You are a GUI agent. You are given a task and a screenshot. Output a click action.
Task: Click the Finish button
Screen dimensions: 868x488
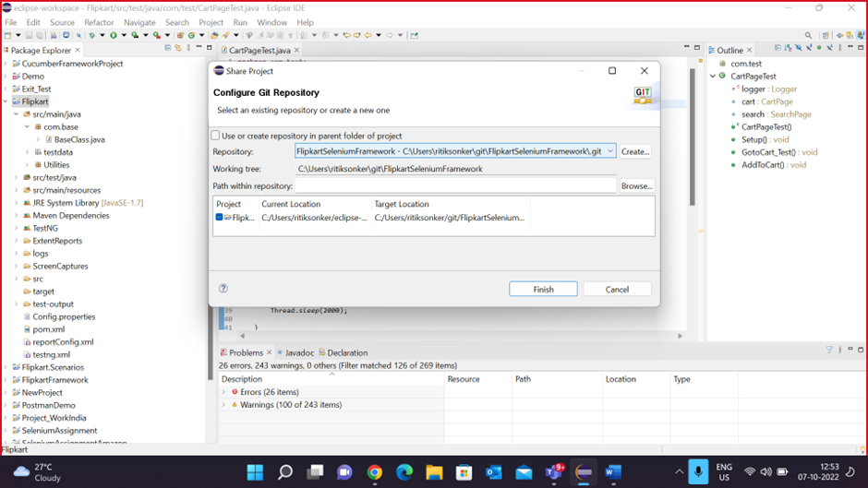543,290
